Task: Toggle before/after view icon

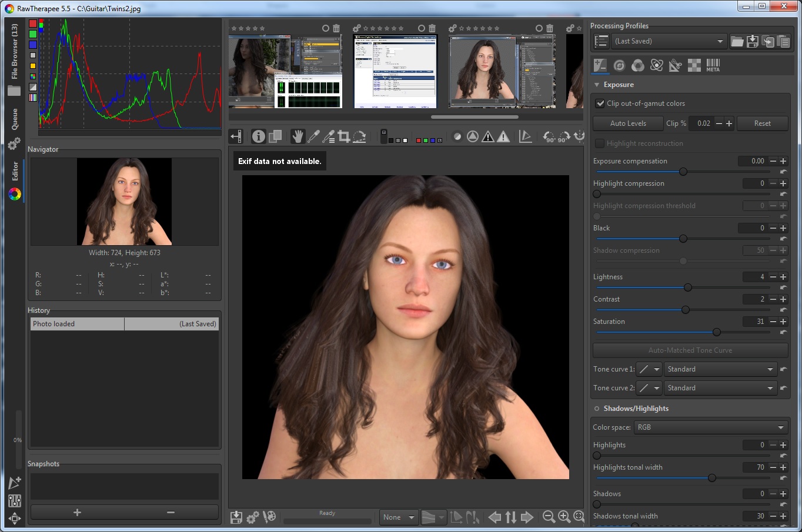Action: tap(275, 137)
